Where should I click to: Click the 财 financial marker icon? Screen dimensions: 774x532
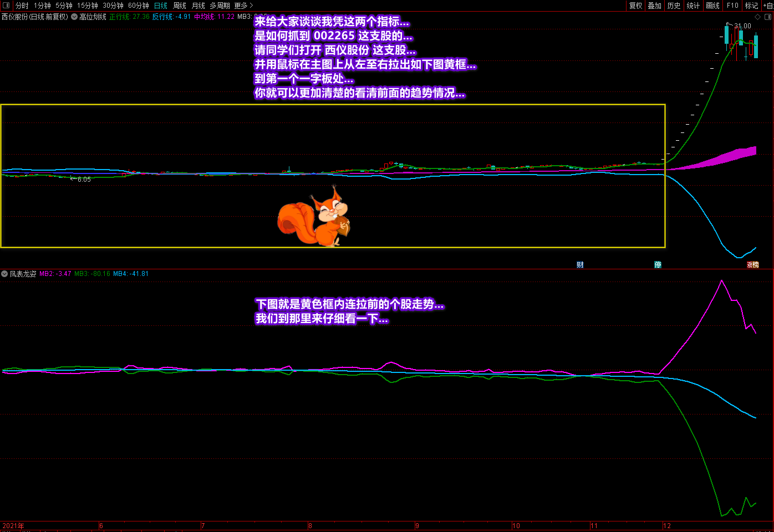click(x=580, y=265)
